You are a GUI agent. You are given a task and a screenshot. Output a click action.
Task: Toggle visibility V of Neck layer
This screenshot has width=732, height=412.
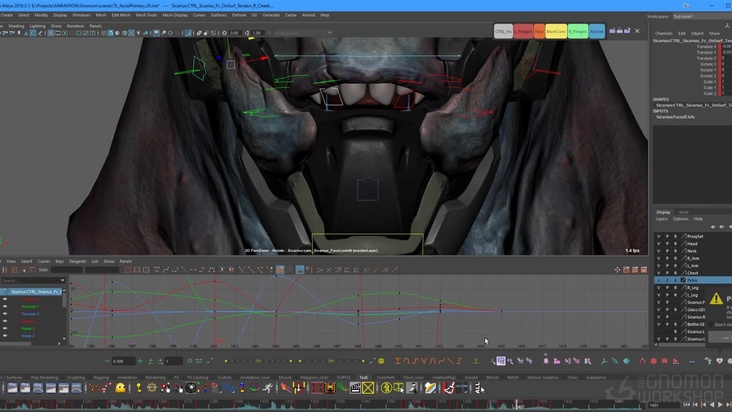[x=659, y=251]
